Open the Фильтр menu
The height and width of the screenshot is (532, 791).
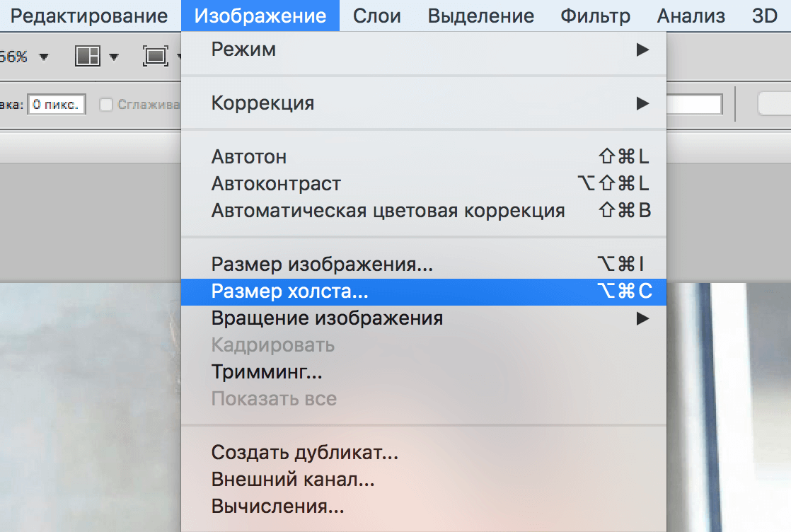coord(594,16)
